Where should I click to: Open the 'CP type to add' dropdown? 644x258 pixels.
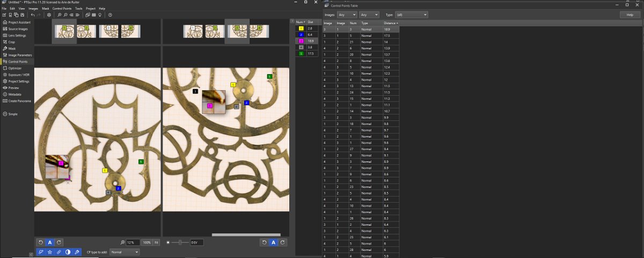click(124, 252)
